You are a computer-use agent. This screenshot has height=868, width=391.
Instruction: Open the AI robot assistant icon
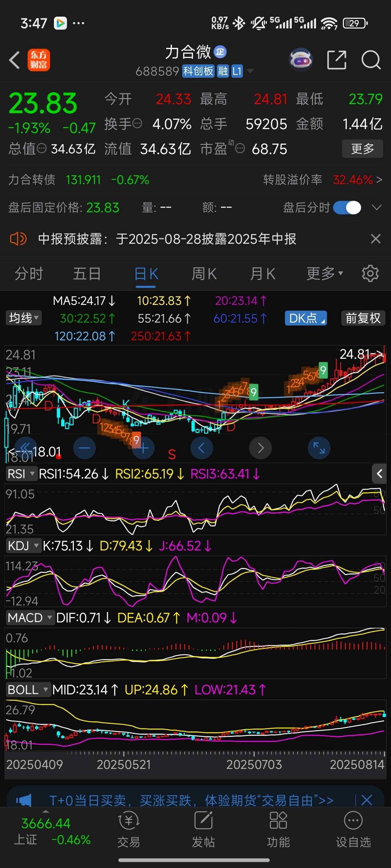[x=301, y=60]
